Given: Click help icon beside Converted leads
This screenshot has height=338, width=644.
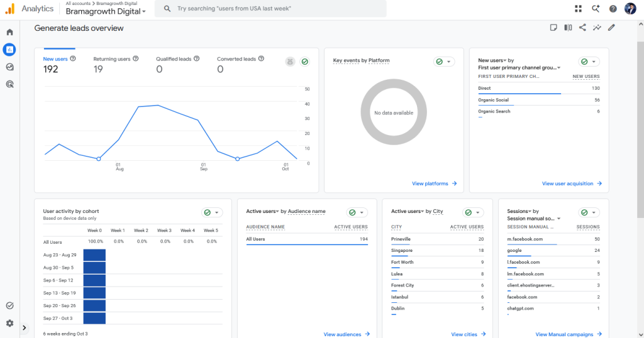Looking at the screenshot, I should point(261,58).
